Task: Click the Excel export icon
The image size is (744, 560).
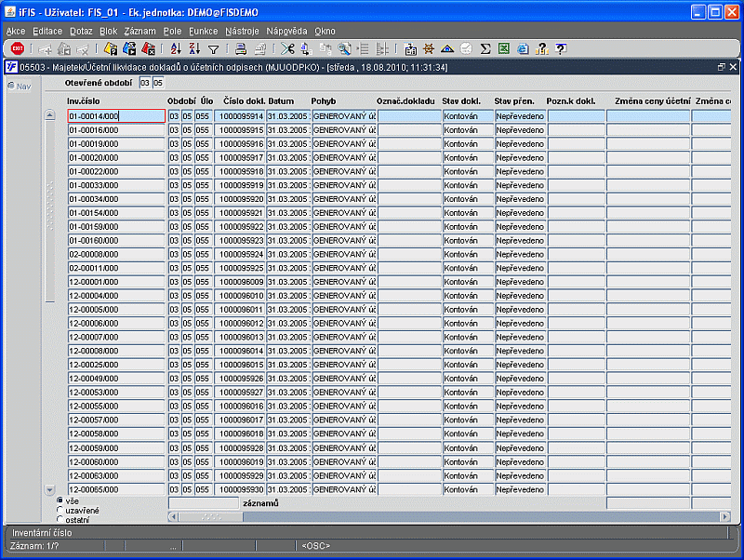Action: pos(503,48)
